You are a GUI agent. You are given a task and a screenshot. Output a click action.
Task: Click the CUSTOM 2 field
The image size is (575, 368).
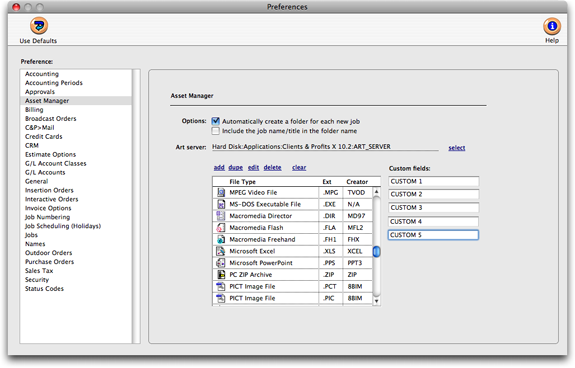pos(433,194)
